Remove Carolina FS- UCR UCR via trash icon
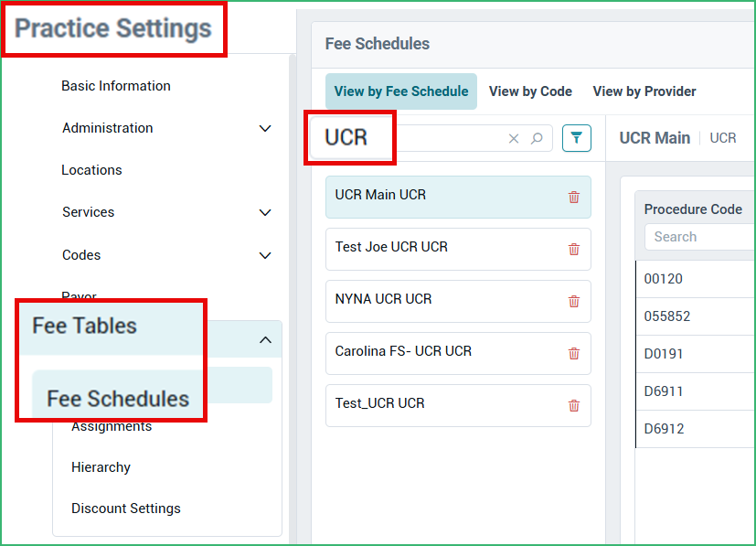The width and height of the screenshot is (756, 546). pos(574,354)
